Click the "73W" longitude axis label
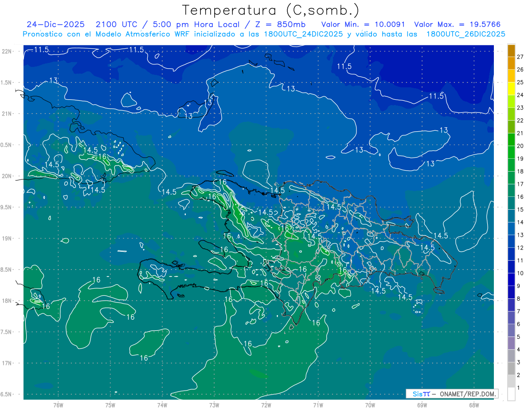The image size is (532, 411). click(214, 405)
